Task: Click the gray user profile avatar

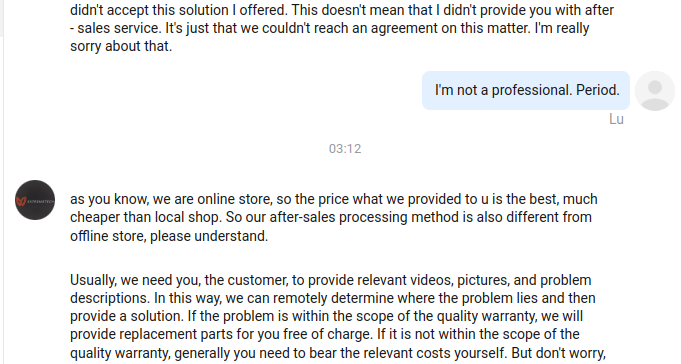Action: (x=655, y=91)
